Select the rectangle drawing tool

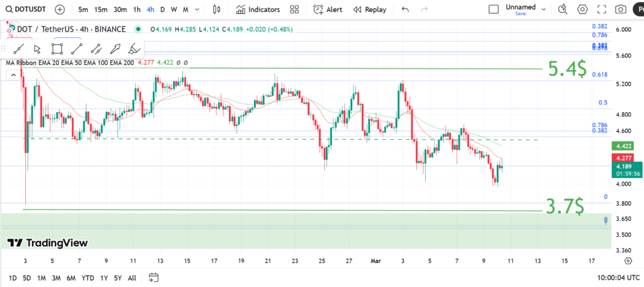coord(58,48)
